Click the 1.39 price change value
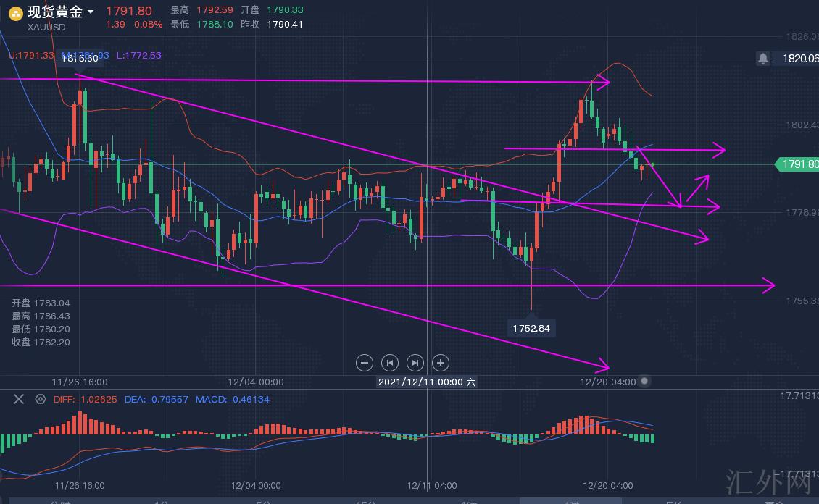 tap(115, 25)
